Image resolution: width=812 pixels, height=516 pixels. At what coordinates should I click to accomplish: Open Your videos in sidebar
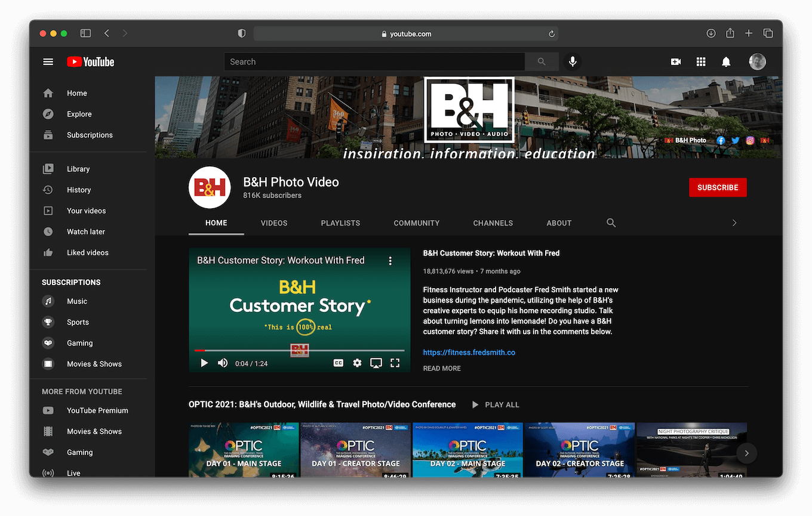click(x=88, y=211)
